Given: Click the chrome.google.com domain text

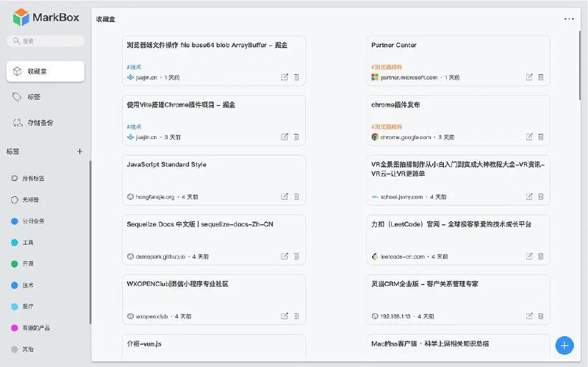Looking at the screenshot, I should (x=406, y=137).
